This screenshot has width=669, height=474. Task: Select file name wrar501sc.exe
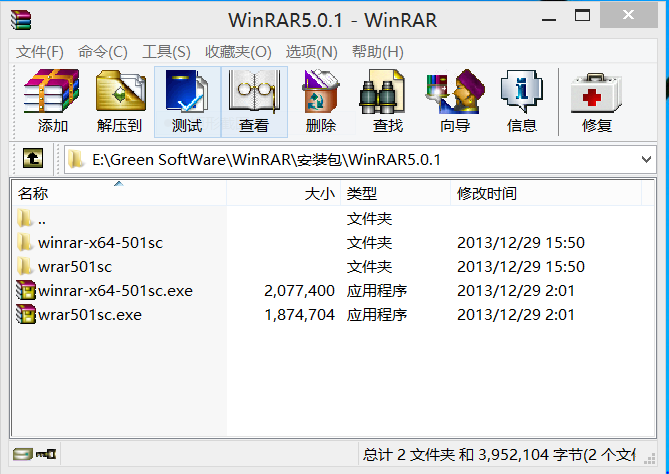coord(90,315)
